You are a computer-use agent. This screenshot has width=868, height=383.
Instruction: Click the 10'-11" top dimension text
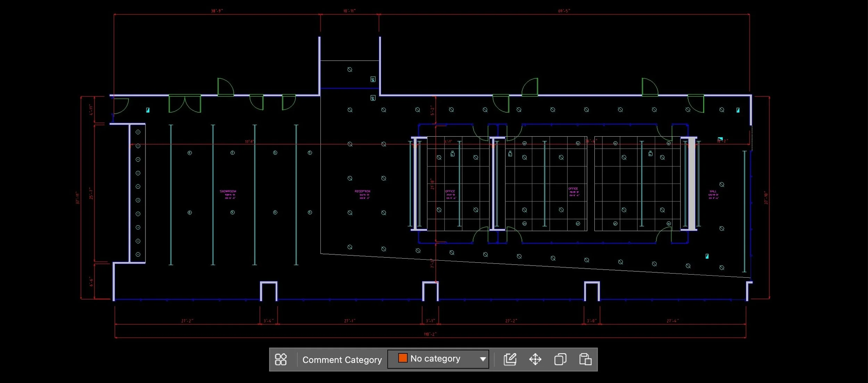[349, 11]
